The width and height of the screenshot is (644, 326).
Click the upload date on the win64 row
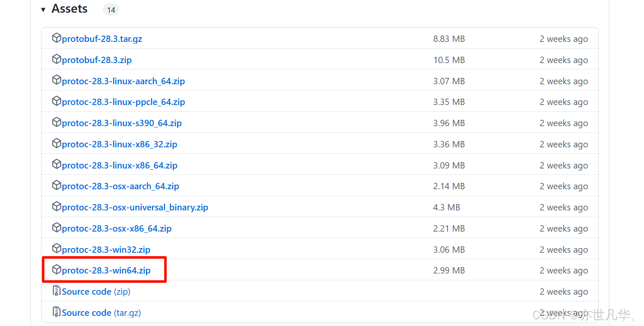tap(564, 271)
